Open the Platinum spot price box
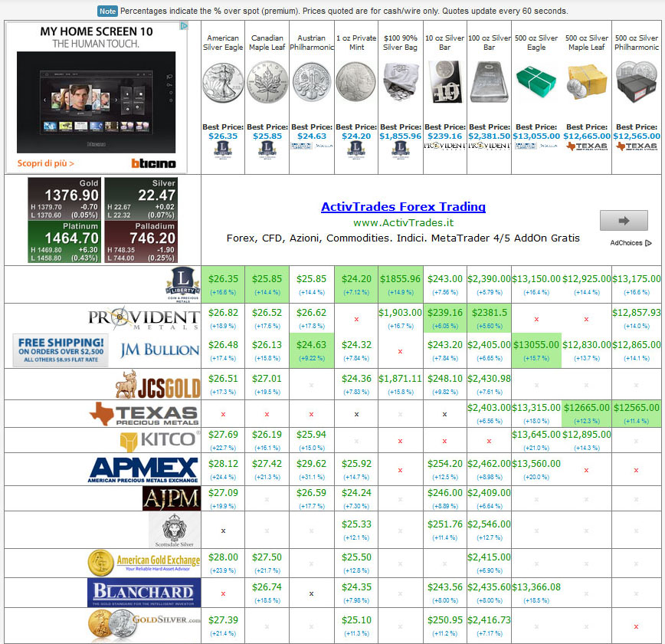 coord(64,242)
